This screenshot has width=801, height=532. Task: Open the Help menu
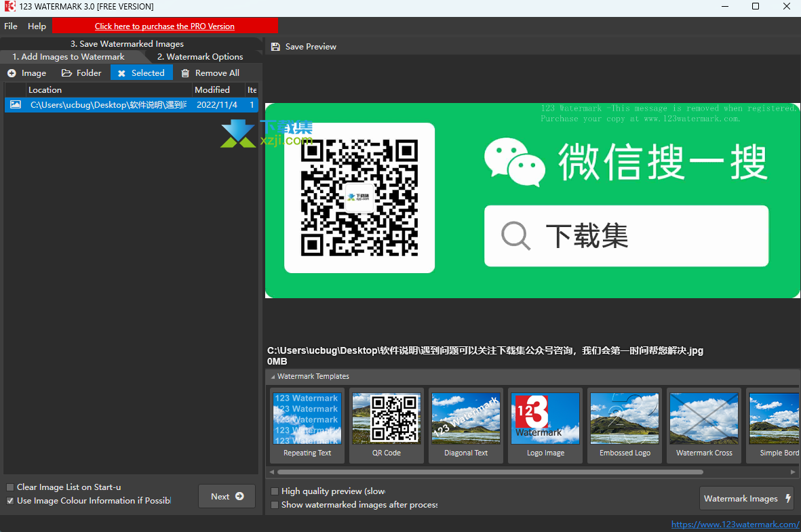pos(37,26)
